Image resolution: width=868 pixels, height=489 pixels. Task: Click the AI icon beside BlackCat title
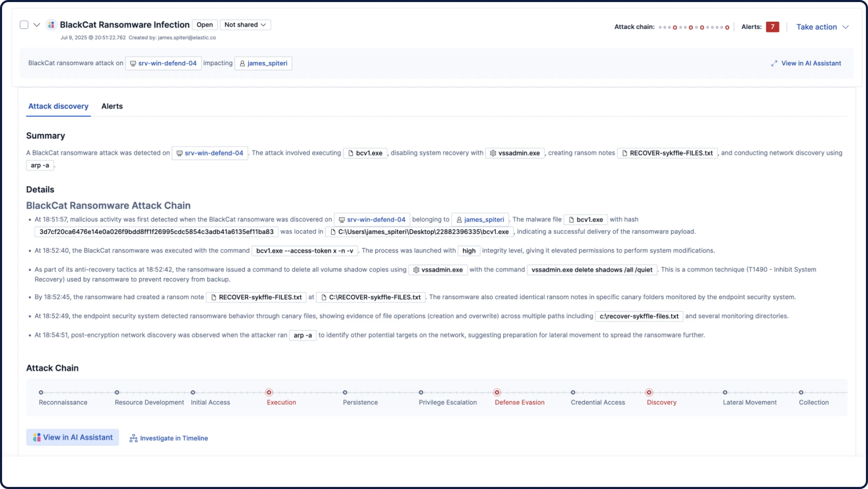(x=51, y=25)
